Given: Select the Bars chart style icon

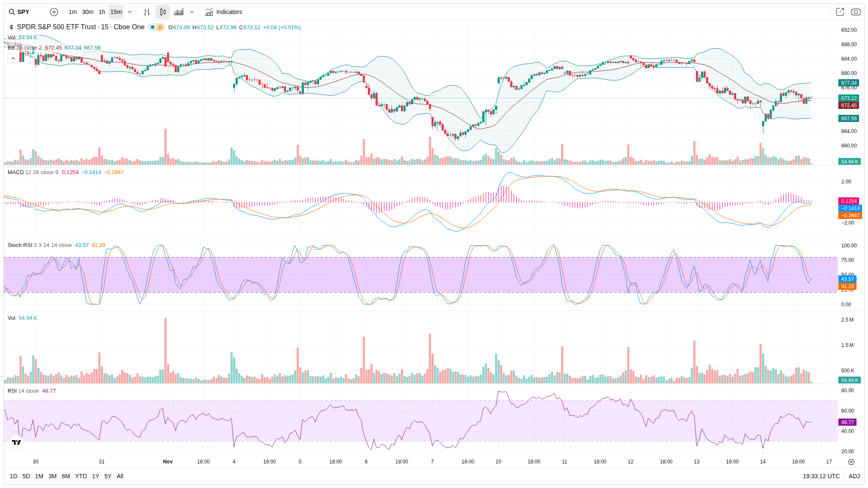Looking at the screenshot, I should pyautogui.click(x=147, y=12).
